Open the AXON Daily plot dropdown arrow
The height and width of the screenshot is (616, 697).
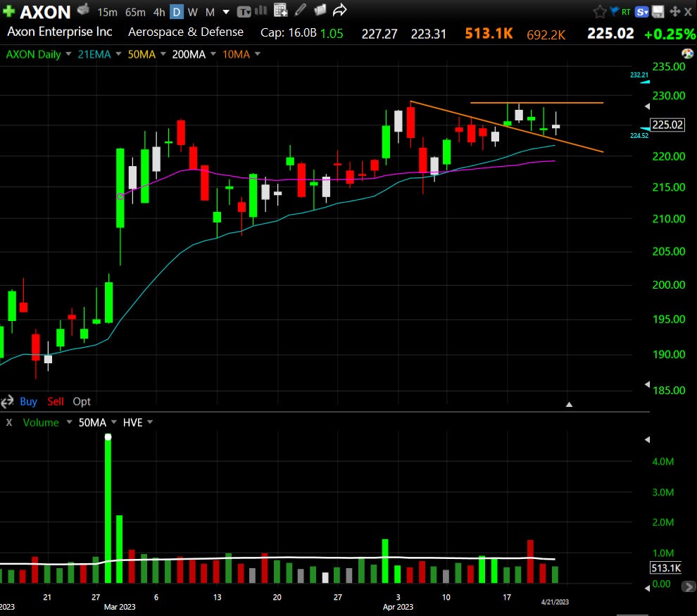coord(68,54)
